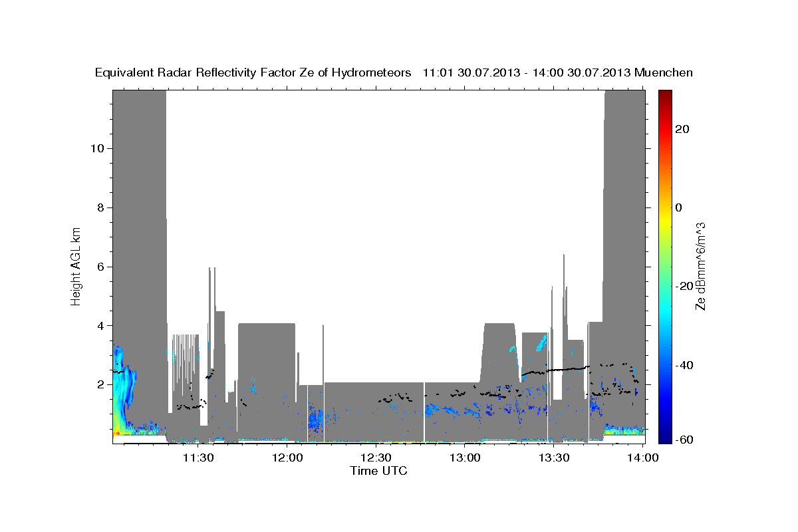Click the colorbar value -40
798x532 pixels.
coord(684,365)
